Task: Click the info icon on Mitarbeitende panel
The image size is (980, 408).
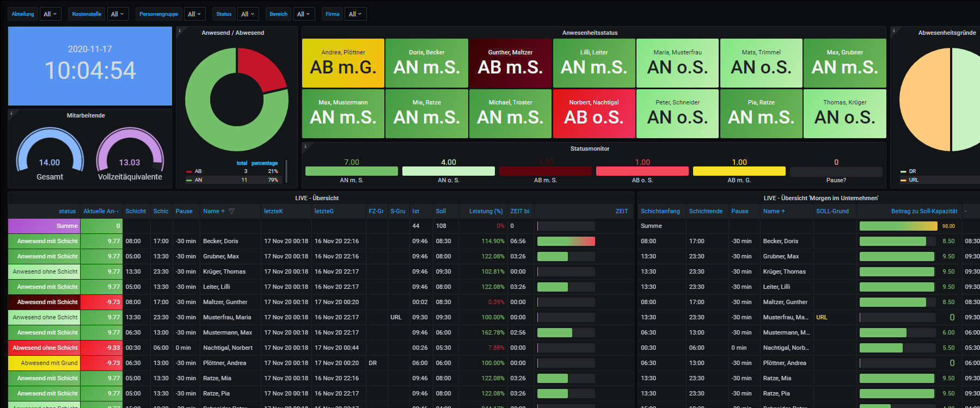Action: coord(11,113)
